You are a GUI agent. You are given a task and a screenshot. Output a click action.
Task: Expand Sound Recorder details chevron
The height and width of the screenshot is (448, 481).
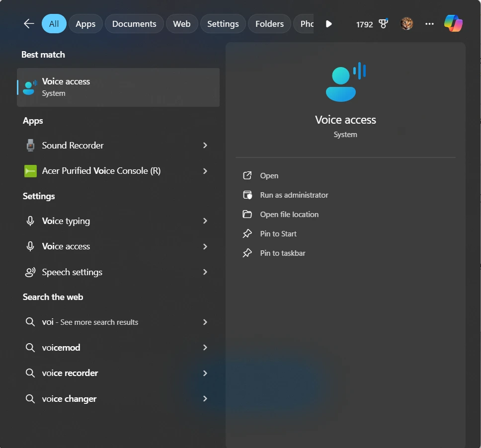click(x=205, y=145)
